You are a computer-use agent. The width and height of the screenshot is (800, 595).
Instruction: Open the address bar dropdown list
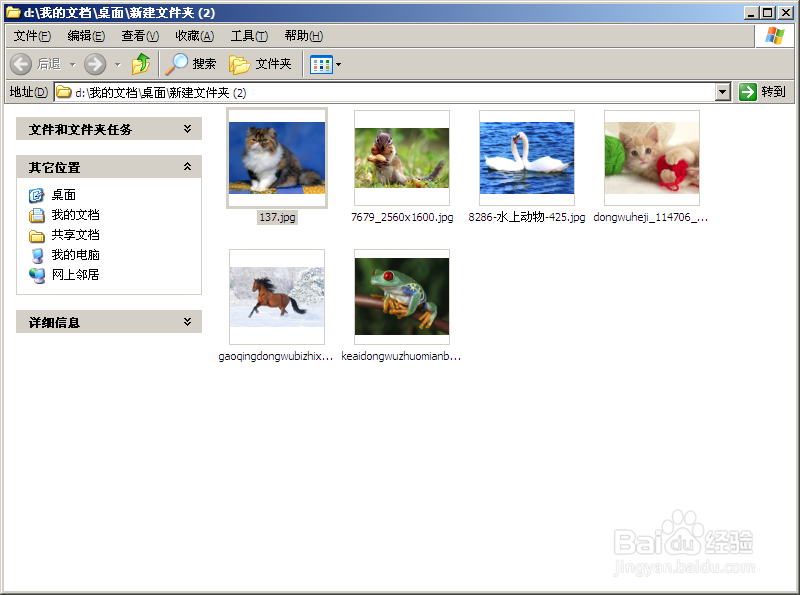tap(722, 92)
